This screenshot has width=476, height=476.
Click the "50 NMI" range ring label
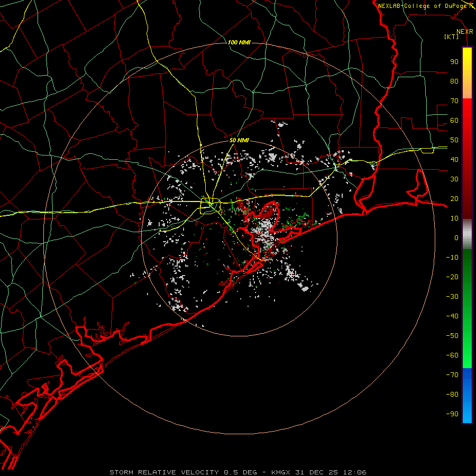[239, 140]
